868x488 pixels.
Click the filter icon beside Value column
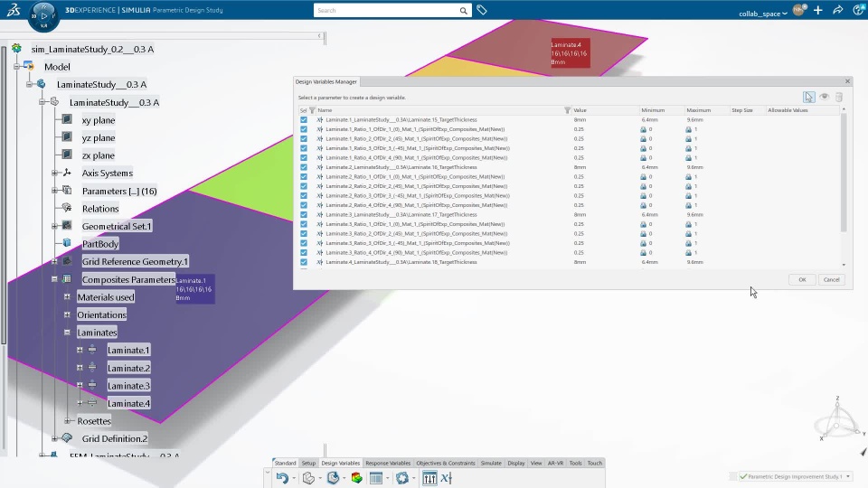coord(567,110)
